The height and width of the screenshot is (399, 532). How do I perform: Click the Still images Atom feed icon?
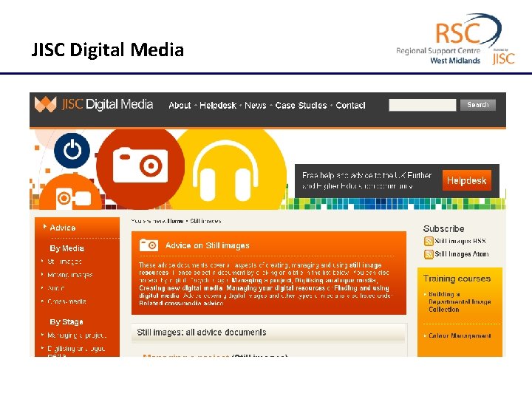point(429,254)
